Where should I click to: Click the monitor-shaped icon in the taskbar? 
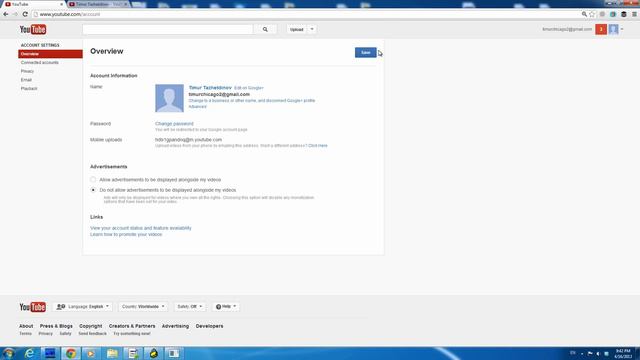pos(50,353)
